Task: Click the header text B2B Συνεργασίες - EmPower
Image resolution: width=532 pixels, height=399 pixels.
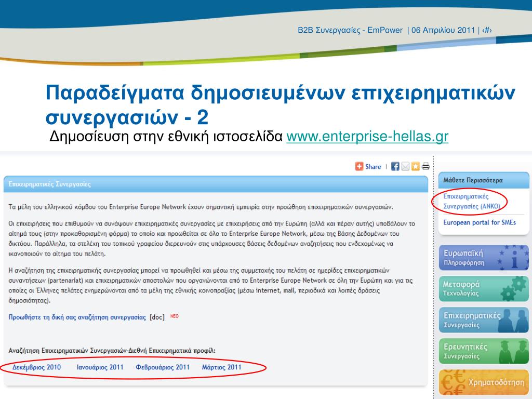Action: [x=350, y=30]
